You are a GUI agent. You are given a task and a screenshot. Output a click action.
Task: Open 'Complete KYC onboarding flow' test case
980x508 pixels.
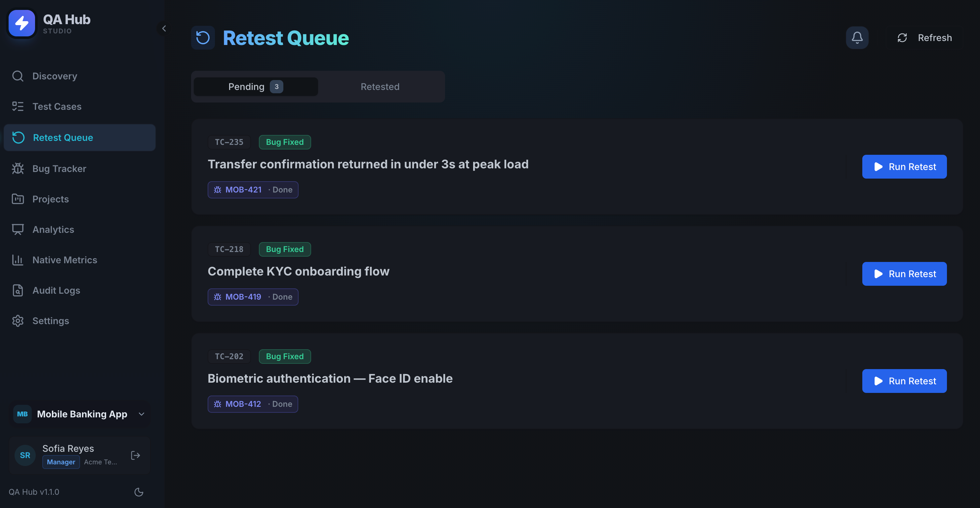click(x=299, y=271)
